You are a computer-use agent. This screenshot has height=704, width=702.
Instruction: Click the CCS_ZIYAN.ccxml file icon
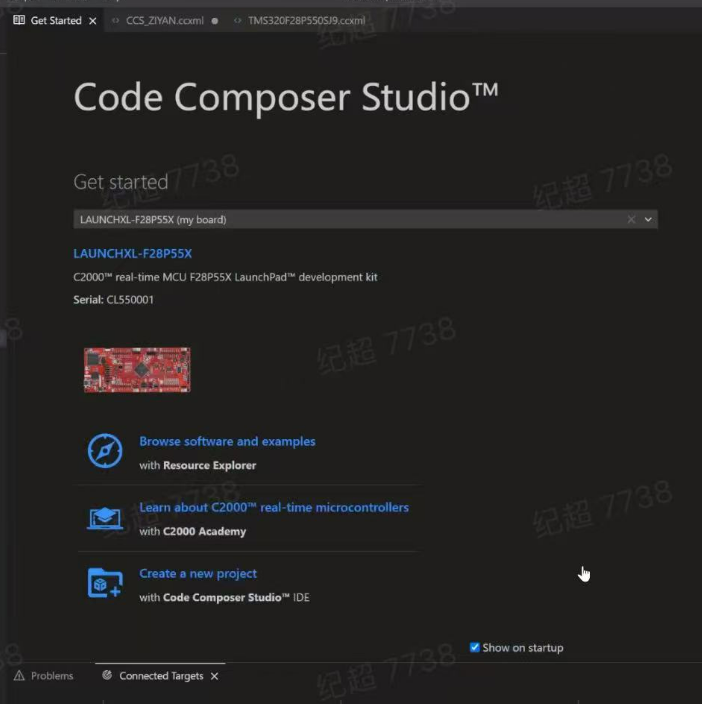115,20
